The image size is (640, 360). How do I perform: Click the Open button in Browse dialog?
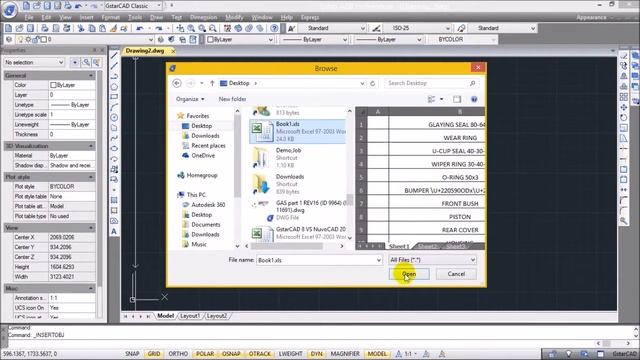409,274
